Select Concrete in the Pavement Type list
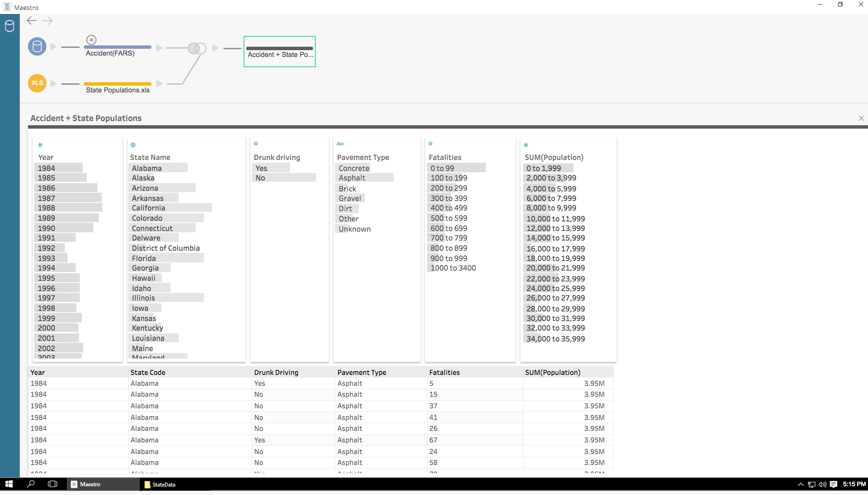This screenshot has width=868, height=495. 353,168
